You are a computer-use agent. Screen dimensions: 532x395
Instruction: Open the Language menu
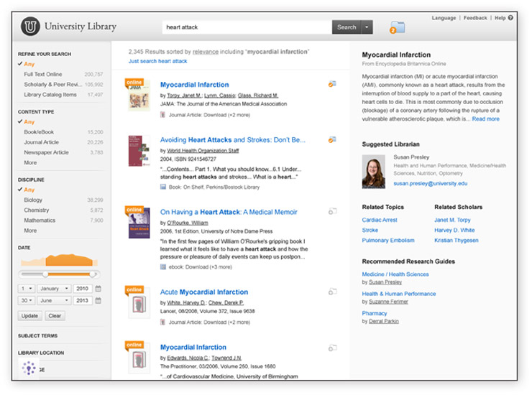coord(444,18)
